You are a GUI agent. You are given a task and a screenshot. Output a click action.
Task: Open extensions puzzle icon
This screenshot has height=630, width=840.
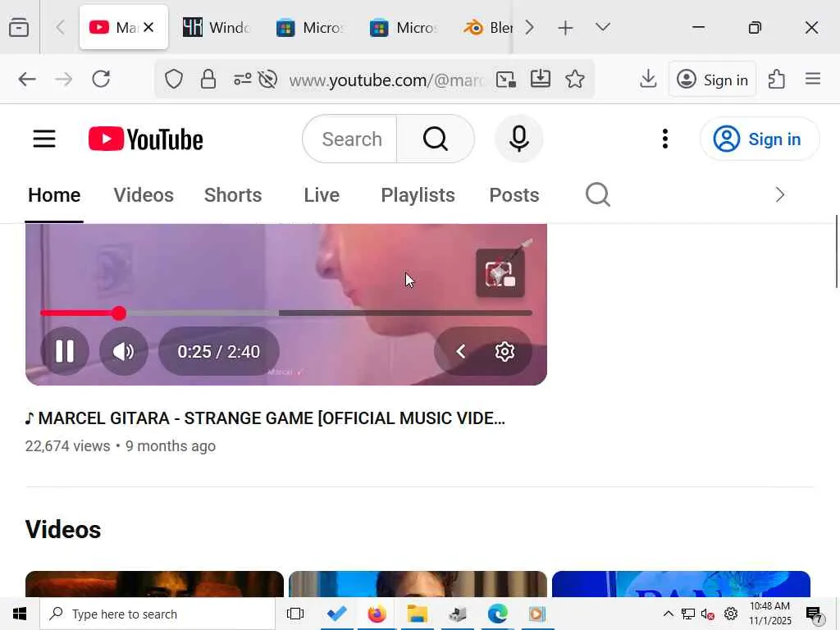pos(776,80)
